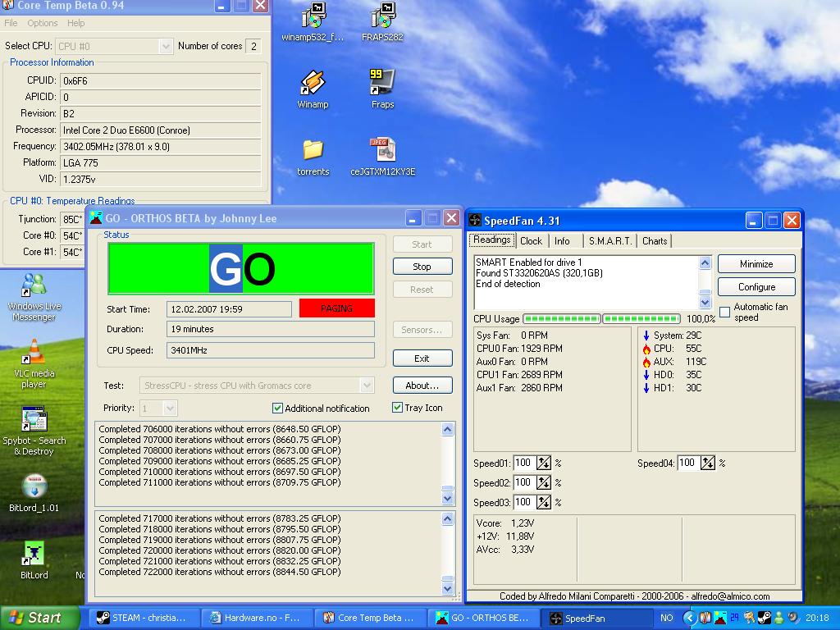
Task: Click Speed04 spinner arrows
Action: click(707, 463)
